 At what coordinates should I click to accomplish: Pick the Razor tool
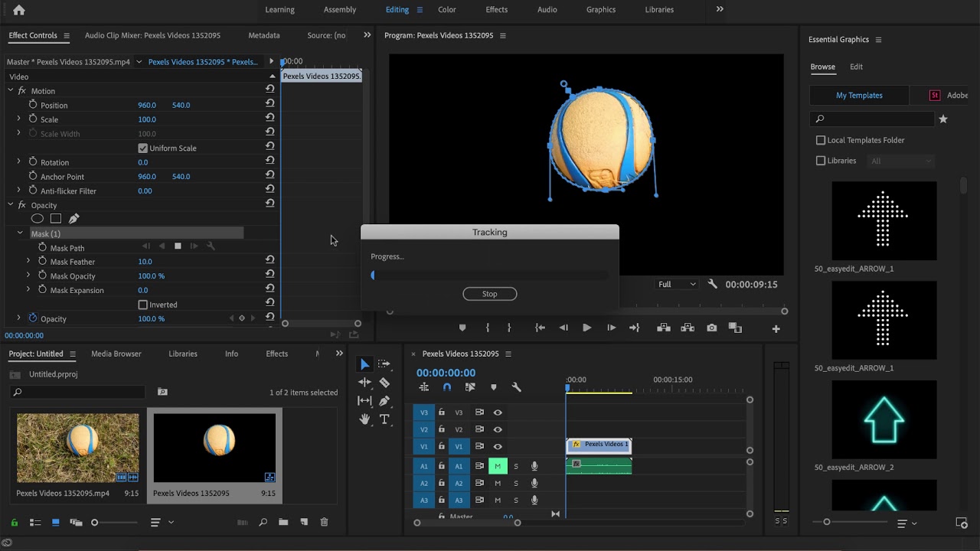pyautogui.click(x=384, y=383)
